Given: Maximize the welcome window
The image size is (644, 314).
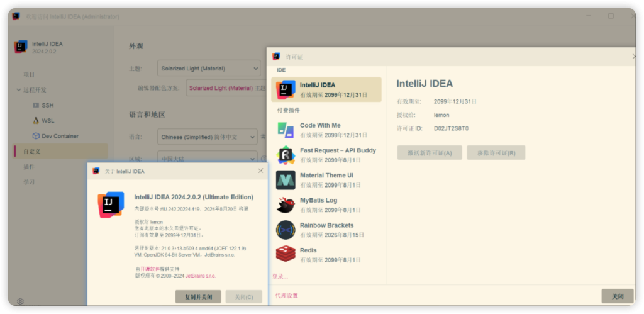Looking at the screenshot, I should point(611,16).
